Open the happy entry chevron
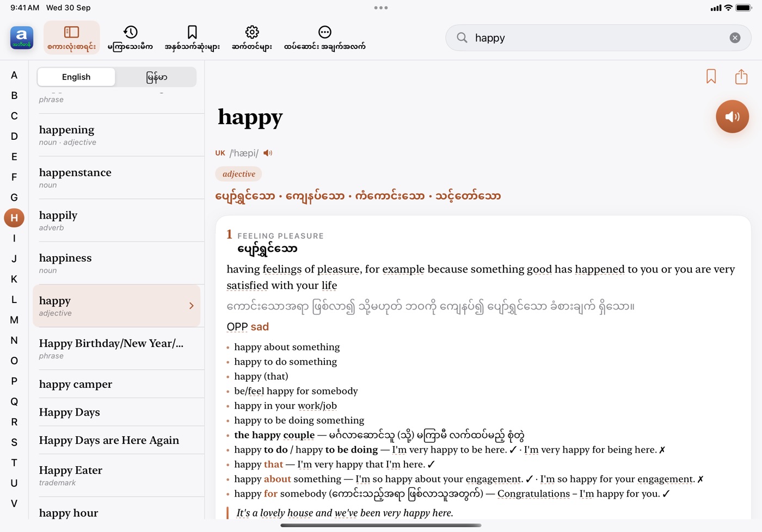The image size is (762, 532). [x=192, y=306]
